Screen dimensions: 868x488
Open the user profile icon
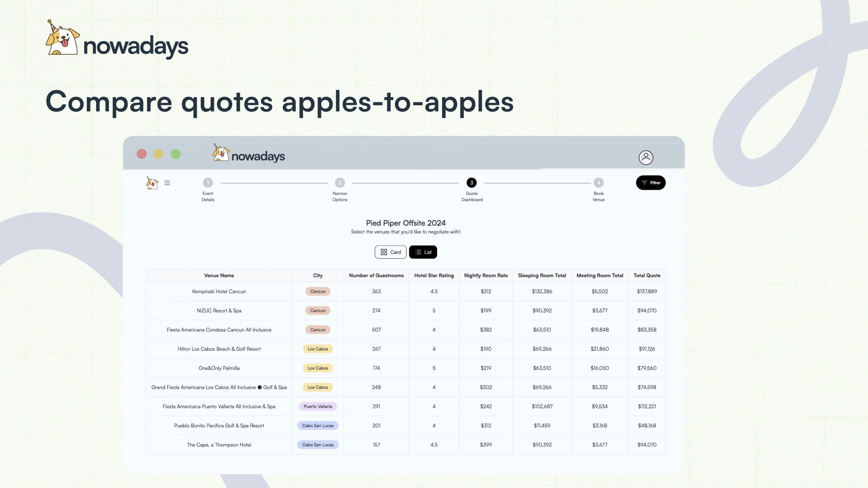pyautogui.click(x=646, y=157)
